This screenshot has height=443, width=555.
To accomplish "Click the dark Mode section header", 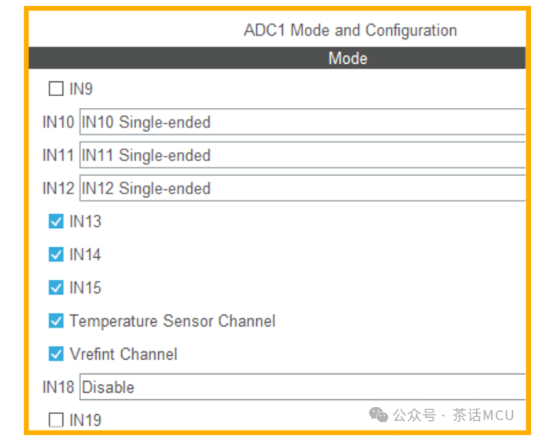I will coord(277,58).
